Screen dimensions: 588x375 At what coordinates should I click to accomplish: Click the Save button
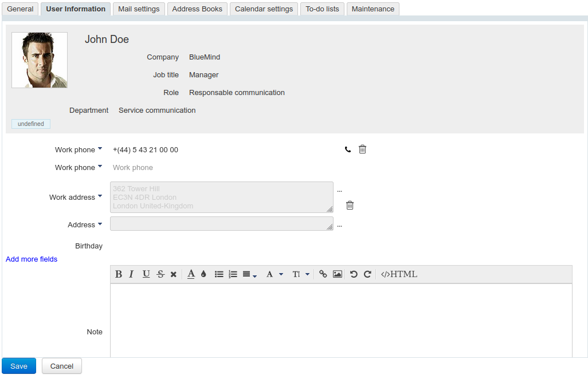[19, 366]
